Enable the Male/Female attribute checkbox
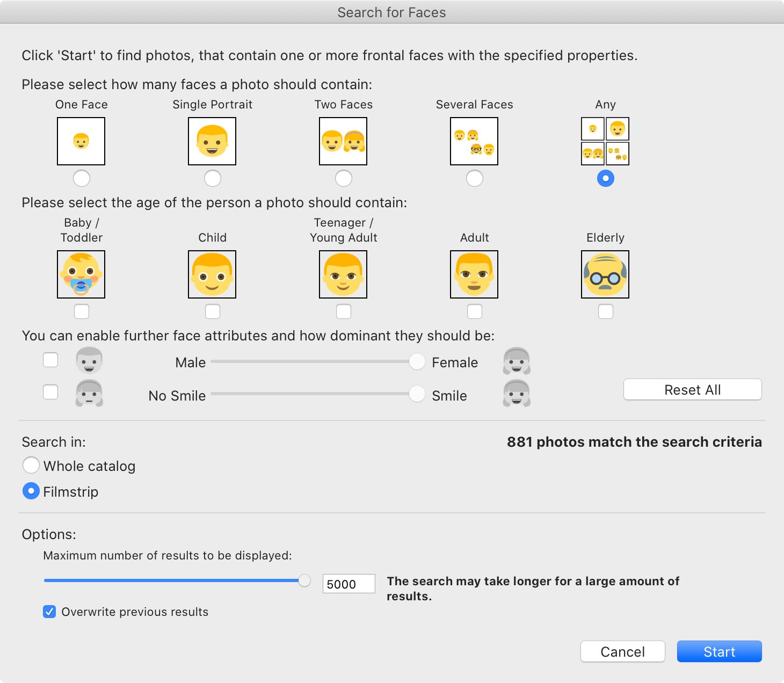 (50, 360)
